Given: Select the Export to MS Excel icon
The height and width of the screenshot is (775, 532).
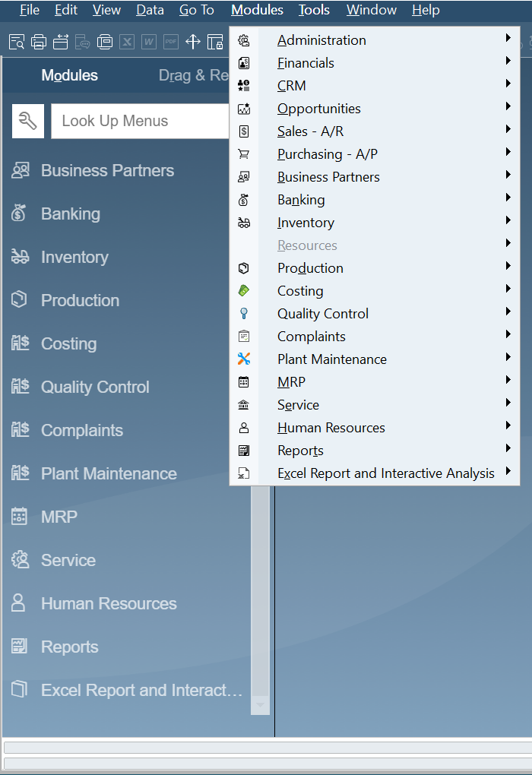Looking at the screenshot, I should pyautogui.click(x=127, y=43).
